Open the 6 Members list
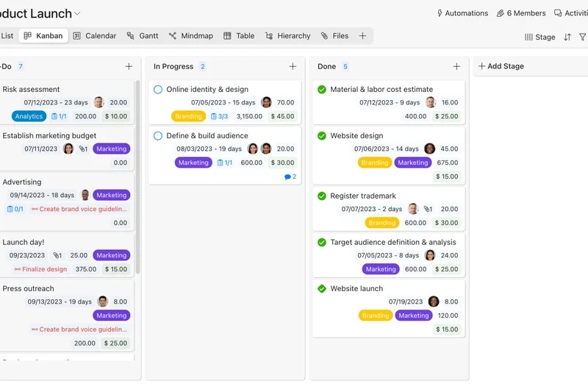Image resolution: width=588 pixels, height=392 pixels. click(521, 13)
